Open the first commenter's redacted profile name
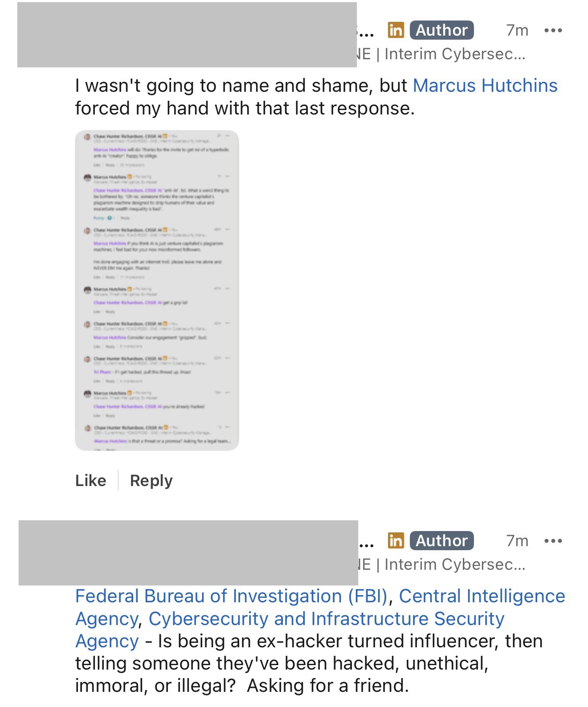 coord(187,35)
